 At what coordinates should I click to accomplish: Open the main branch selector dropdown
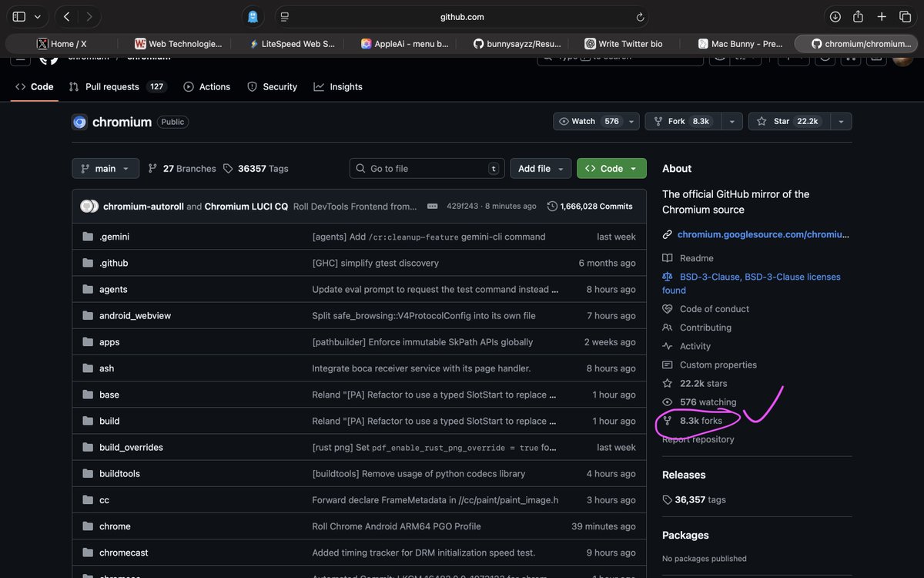[105, 168]
